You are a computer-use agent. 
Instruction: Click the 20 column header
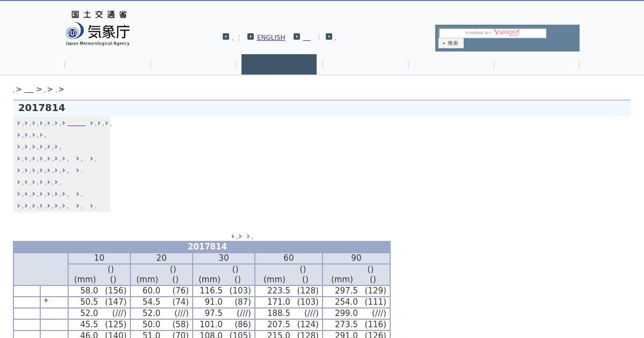coord(162,258)
